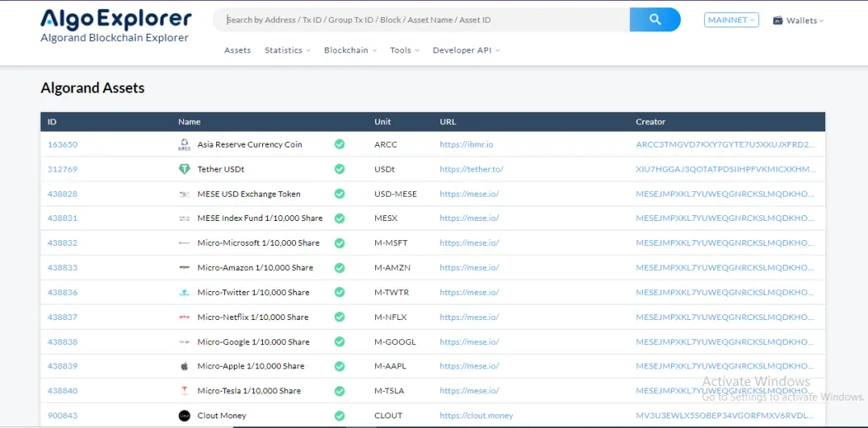Click the Creator column header
This screenshot has height=428, width=868.
tap(650, 122)
